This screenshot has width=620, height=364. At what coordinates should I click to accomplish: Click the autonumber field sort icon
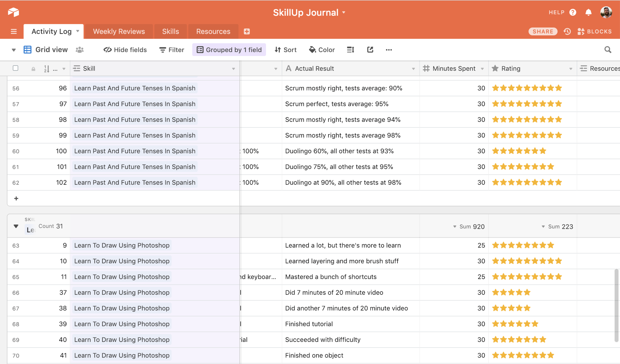pyautogui.click(x=46, y=69)
